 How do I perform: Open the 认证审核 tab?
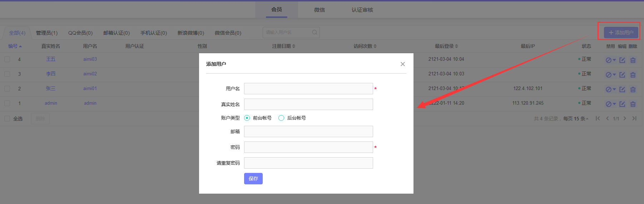tap(362, 10)
